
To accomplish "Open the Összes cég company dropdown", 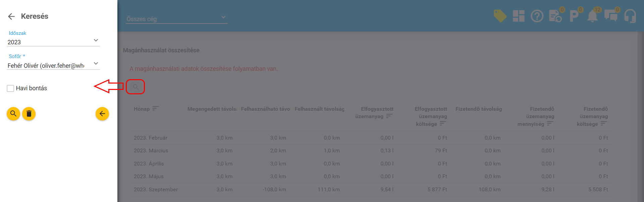I will (177, 19).
